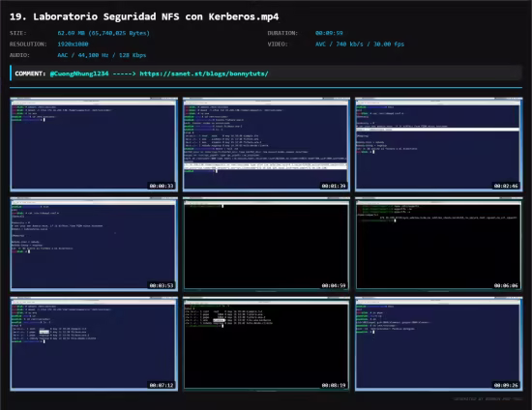
Task: Open the thumbnail stamped 00:06:06
Action: click(x=439, y=245)
